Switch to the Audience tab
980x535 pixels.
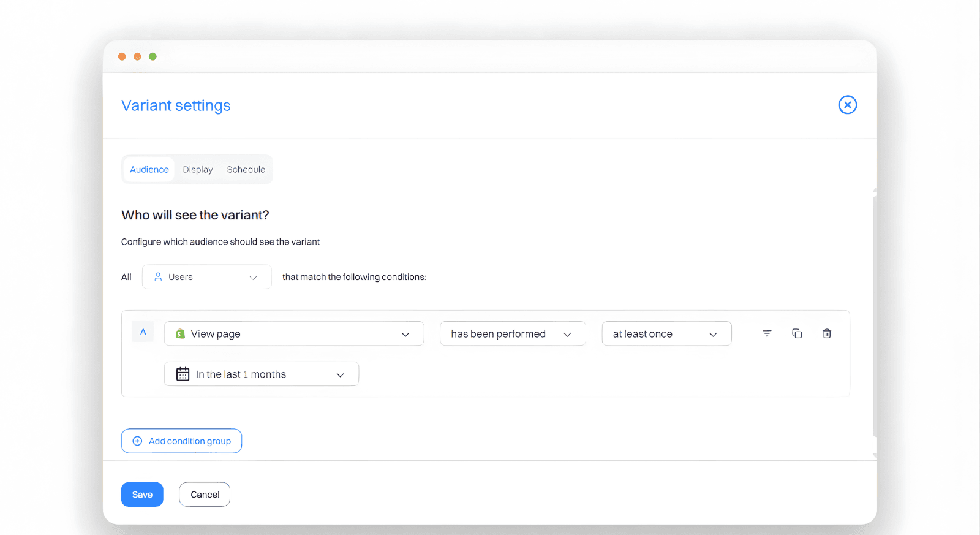(149, 170)
